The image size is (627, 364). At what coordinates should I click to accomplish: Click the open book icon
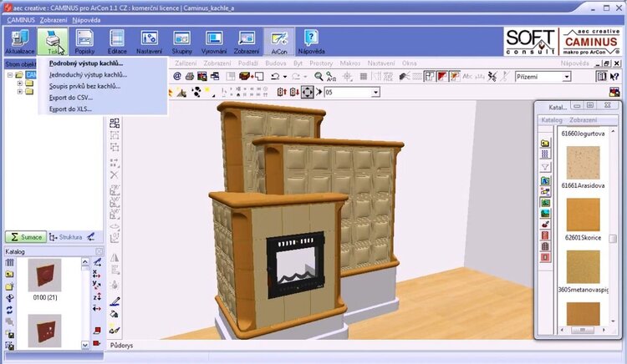point(601,76)
